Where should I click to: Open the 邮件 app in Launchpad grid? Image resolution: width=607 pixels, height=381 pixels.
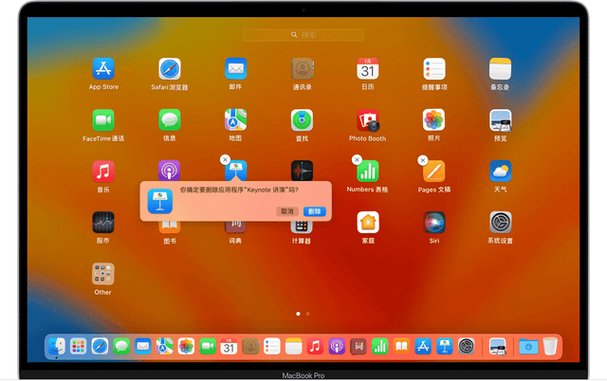(236, 69)
